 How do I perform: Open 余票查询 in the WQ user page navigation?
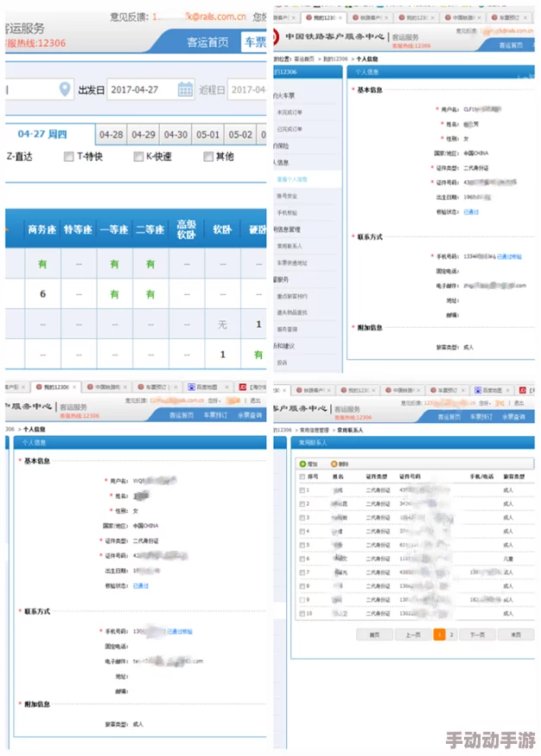[250, 415]
